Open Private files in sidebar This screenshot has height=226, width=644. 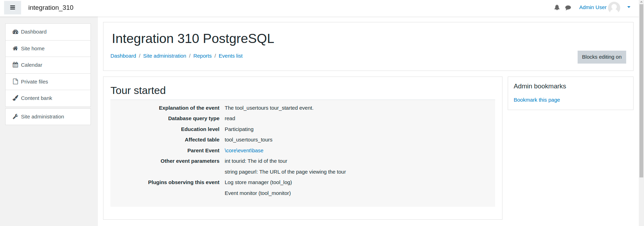pos(48,82)
